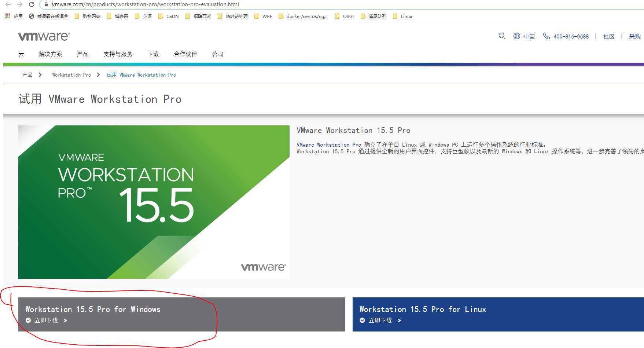Click the chevron after 产品 in breadcrumb
The width and height of the screenshot is (644, 348).
pos(40,75)
